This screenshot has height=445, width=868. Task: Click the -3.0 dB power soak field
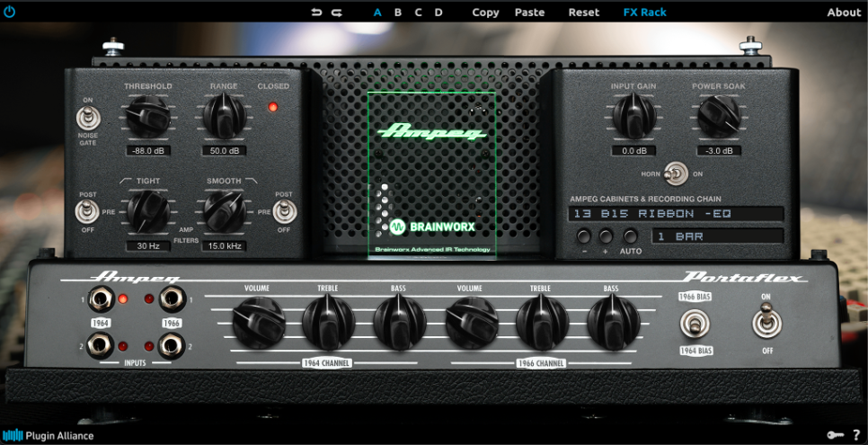coord(719,151)
